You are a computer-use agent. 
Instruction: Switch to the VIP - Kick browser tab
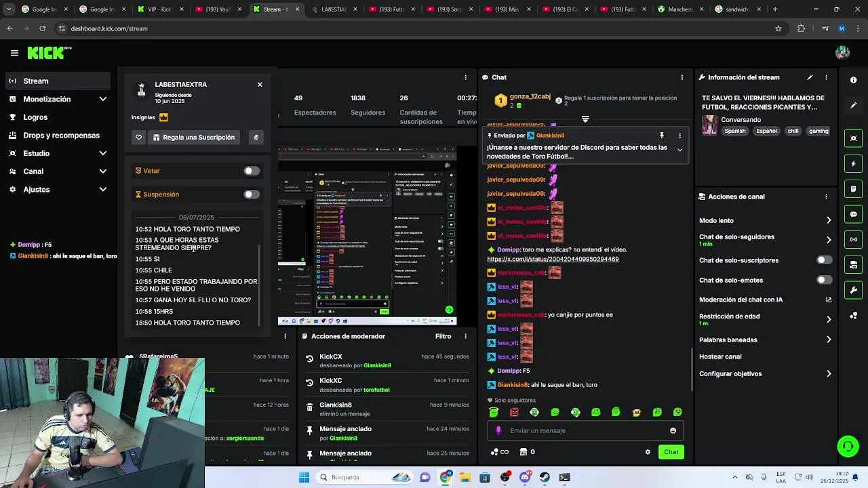pyautogui.click(x=159, y=9)
